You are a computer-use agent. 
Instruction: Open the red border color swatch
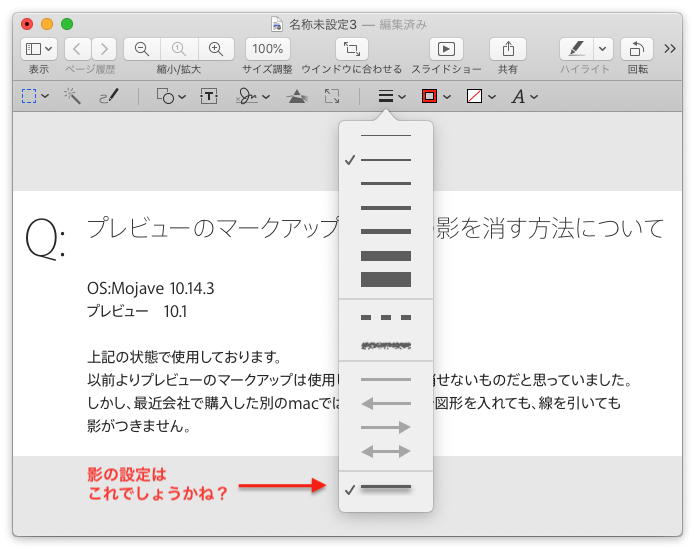tap(436, 96)
